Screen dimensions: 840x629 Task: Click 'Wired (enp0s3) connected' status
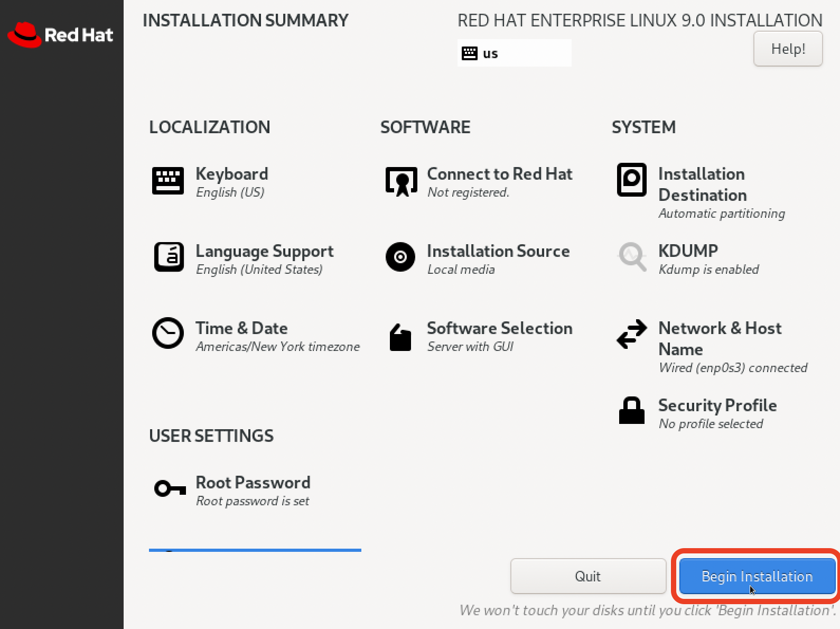733,368
